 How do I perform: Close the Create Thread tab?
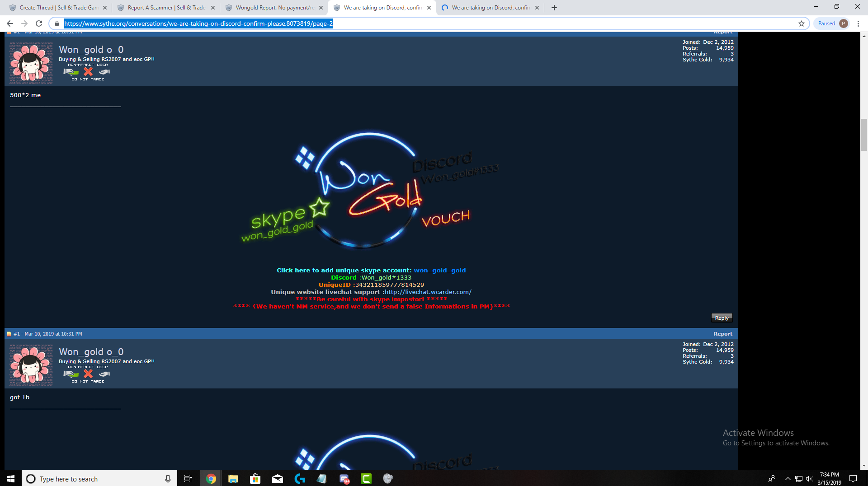point(105,8)
